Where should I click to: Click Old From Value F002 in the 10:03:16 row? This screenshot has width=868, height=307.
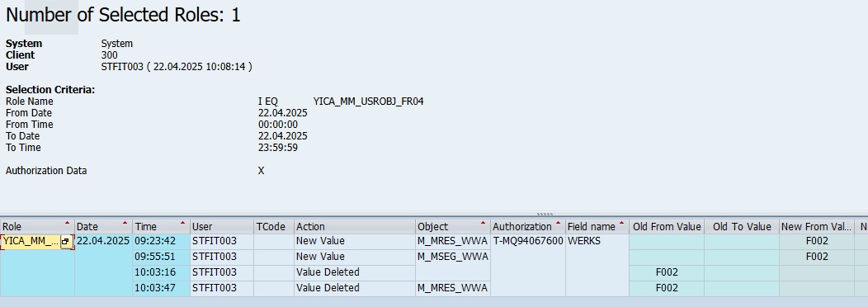click(667, 272)
